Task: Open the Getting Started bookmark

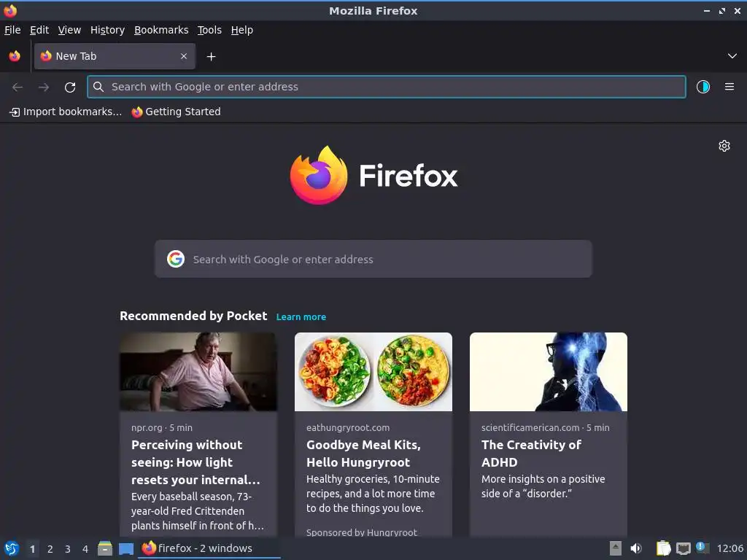Action: (177, 112)
